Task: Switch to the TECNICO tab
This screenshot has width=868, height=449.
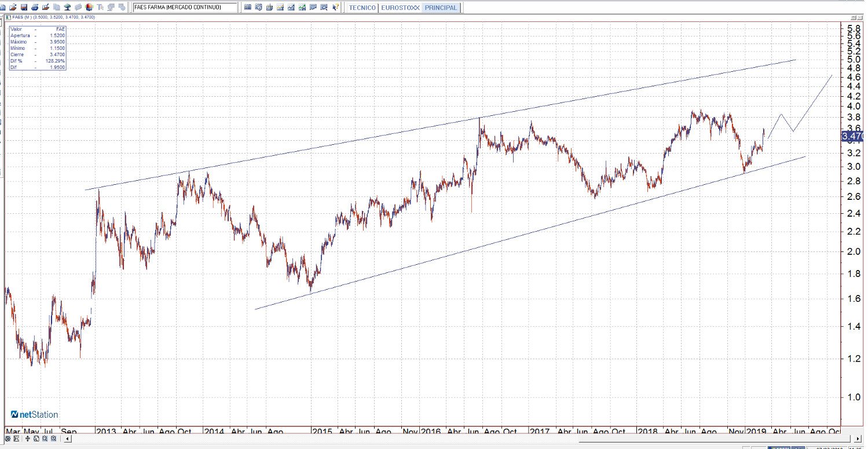Action: [362, 8]
